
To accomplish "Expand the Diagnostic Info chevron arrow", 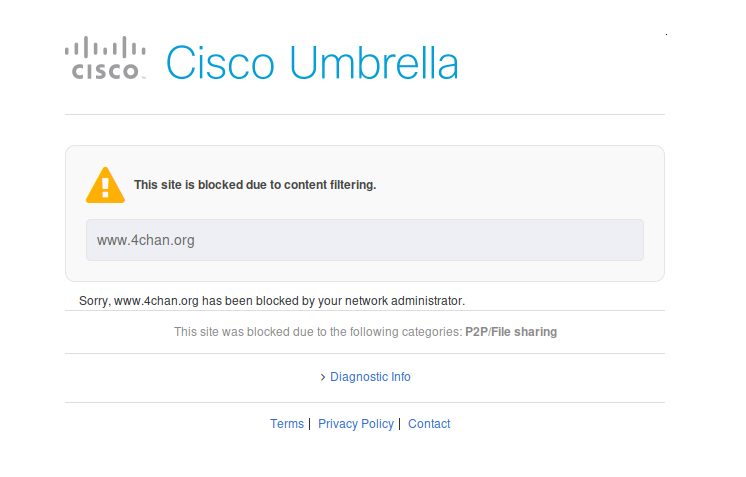I will pos(323,377).
